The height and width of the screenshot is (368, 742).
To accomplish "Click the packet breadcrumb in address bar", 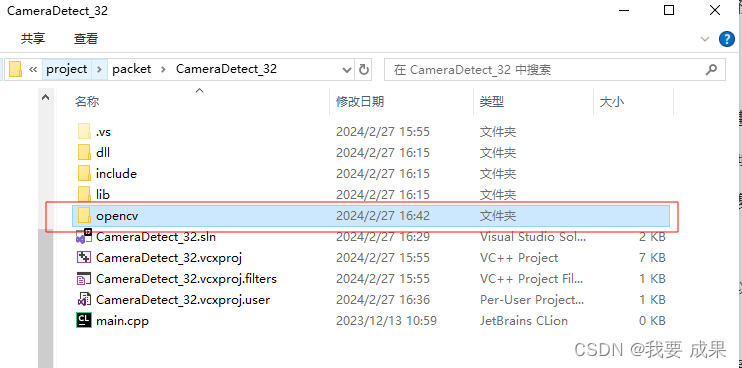I will pyautogui.click(x=132, y=69).
